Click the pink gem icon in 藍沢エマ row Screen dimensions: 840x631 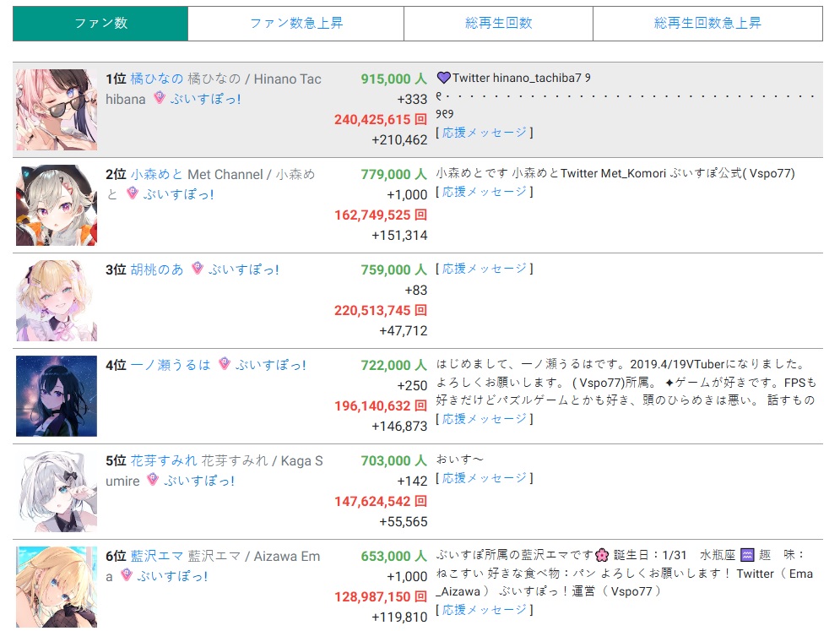126,574
